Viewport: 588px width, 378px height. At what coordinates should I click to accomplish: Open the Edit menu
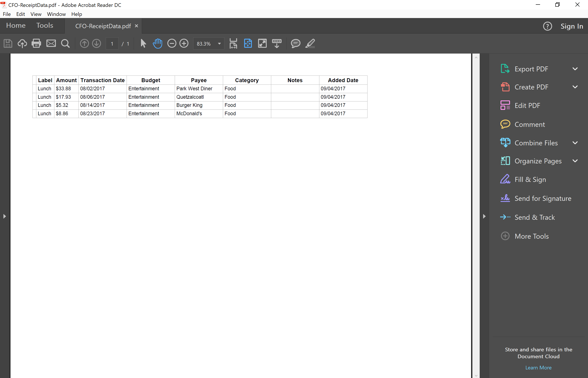coord(21,14)
